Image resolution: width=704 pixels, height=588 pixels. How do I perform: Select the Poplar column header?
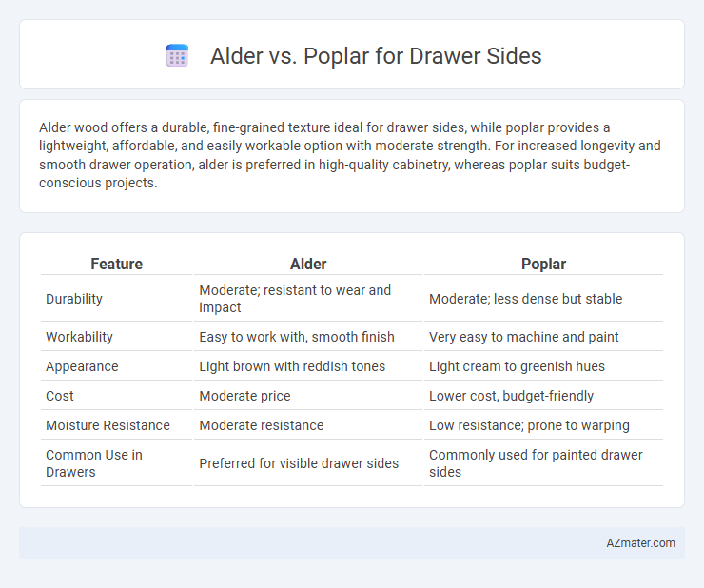tap(543, 264)
